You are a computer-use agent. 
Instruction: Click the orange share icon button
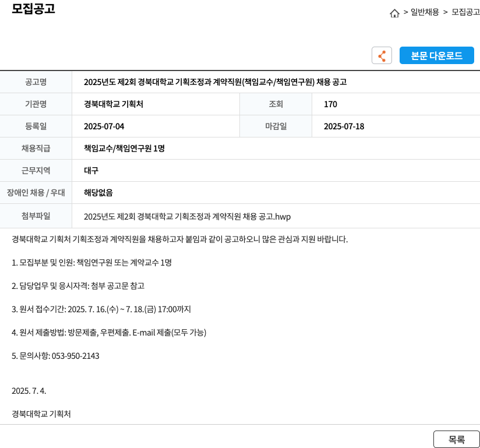tap(382, 55)
